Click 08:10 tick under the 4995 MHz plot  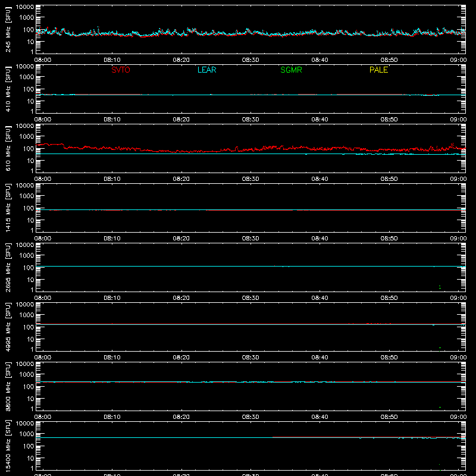(112, 358)
